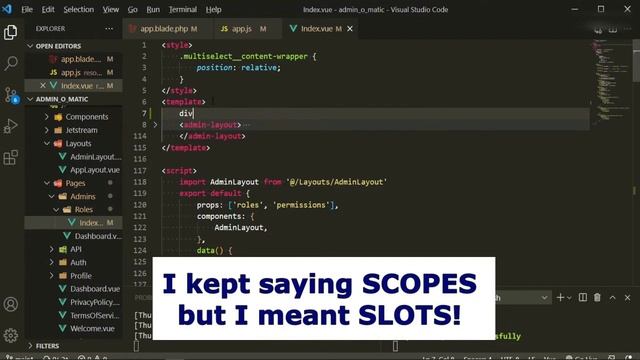Click the import AdminLayout code line

pos(283,182)
